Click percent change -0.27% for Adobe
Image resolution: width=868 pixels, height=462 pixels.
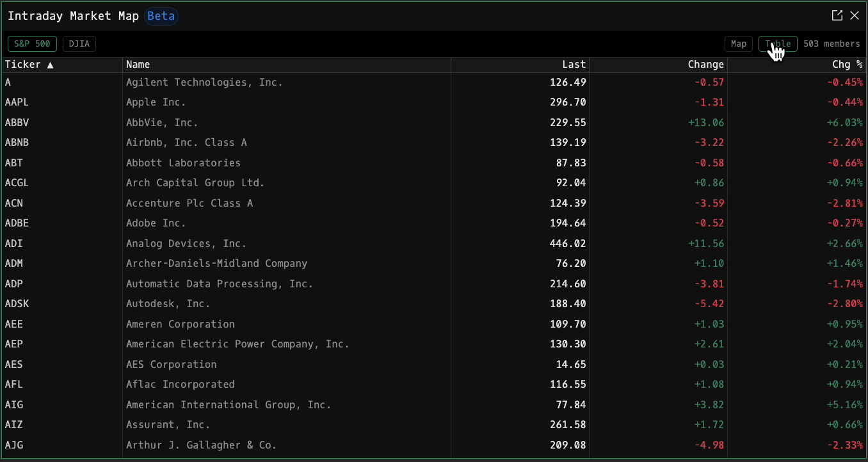coord(845,223)
